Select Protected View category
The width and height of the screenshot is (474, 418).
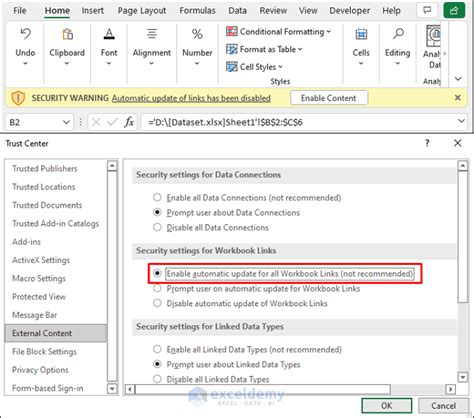pos(39,297)
